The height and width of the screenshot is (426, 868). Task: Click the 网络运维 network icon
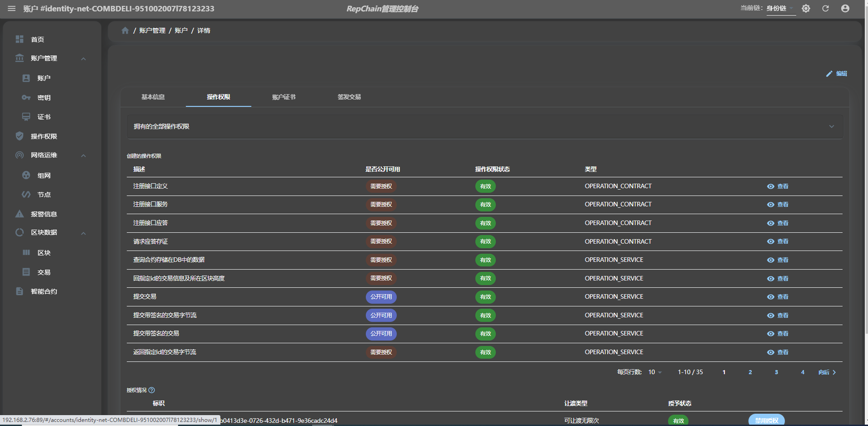pos(20,155)
